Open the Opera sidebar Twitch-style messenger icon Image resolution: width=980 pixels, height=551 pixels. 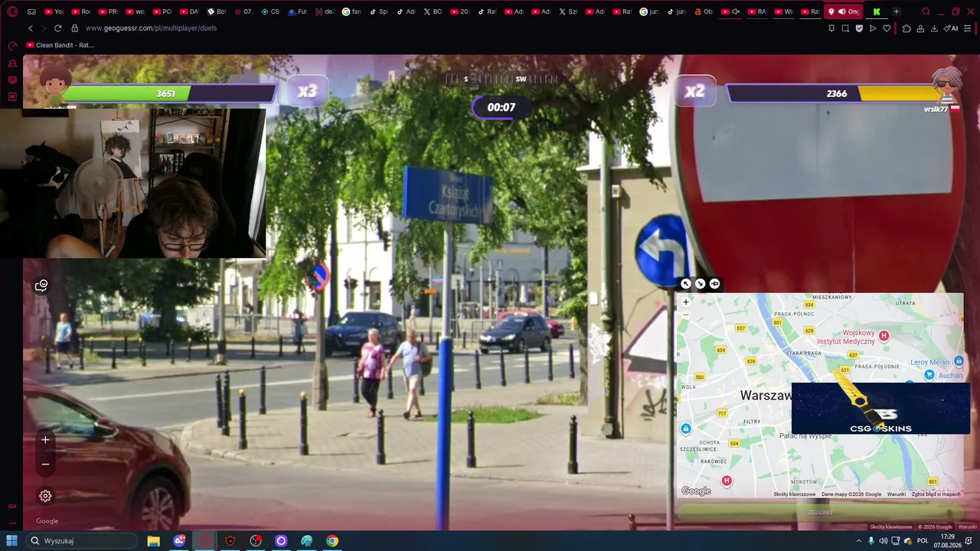12,80
